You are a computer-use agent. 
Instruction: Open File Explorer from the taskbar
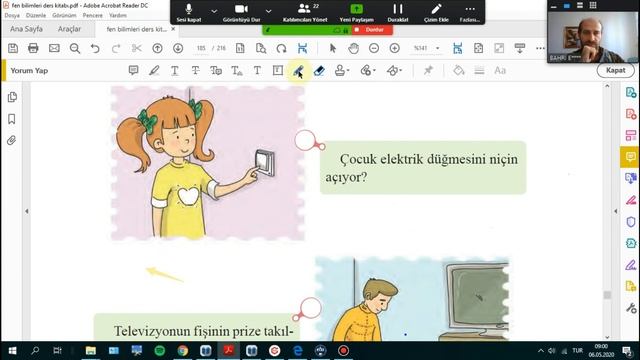91,351
